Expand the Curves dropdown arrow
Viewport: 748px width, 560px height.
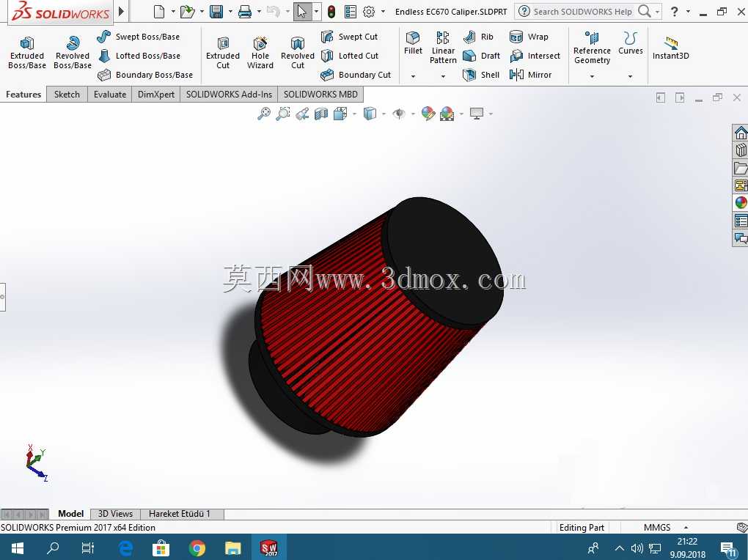[x=630, y=76]
